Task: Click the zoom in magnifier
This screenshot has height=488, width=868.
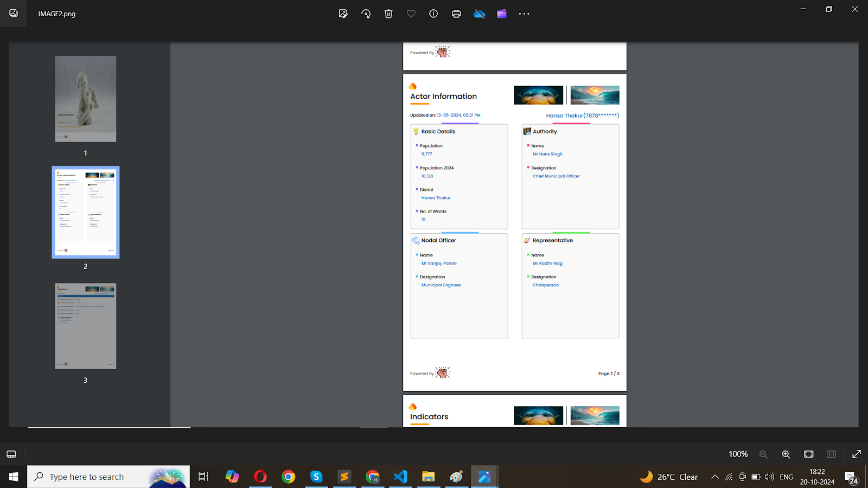Action: [x=786, y=454]
